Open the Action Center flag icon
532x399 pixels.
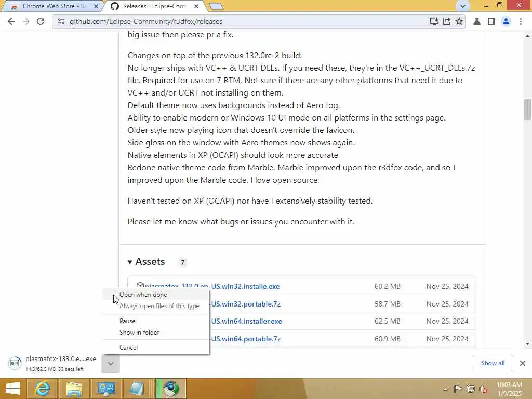pos(458,389)
